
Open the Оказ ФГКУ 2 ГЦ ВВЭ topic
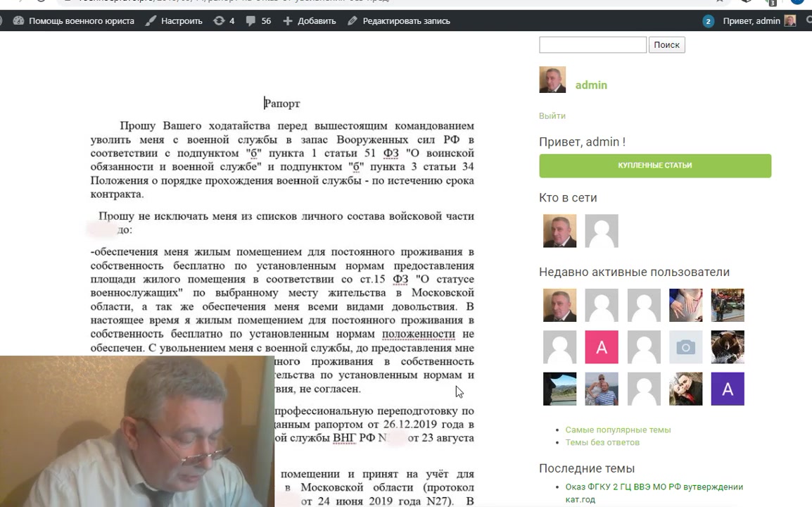pyautogui.click(x=654, y=493)
